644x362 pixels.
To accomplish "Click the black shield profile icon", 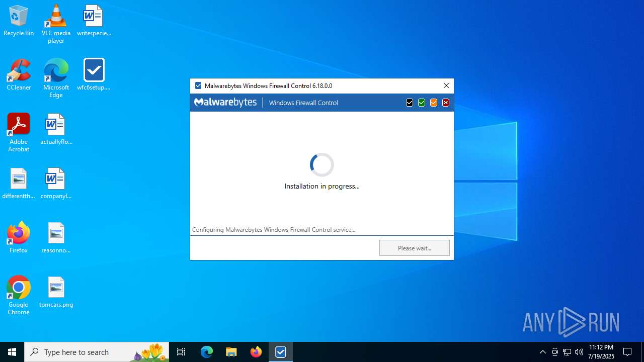I will pyautogui.click(x=410, y=103).
